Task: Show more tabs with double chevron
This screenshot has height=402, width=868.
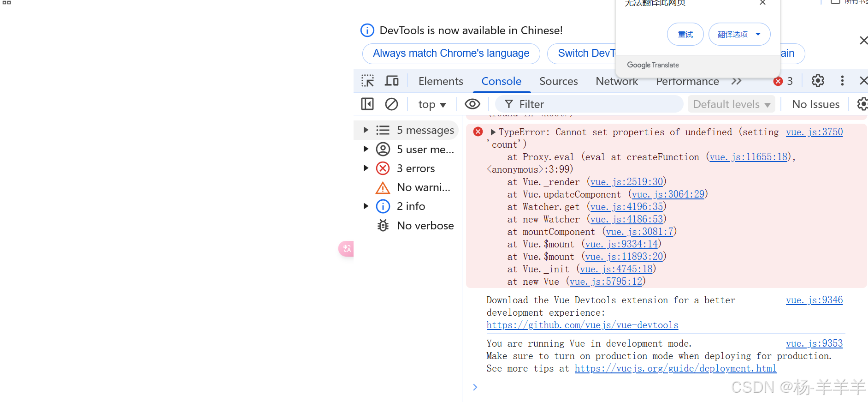Action: pyautogui.click(x=736, y=81)
